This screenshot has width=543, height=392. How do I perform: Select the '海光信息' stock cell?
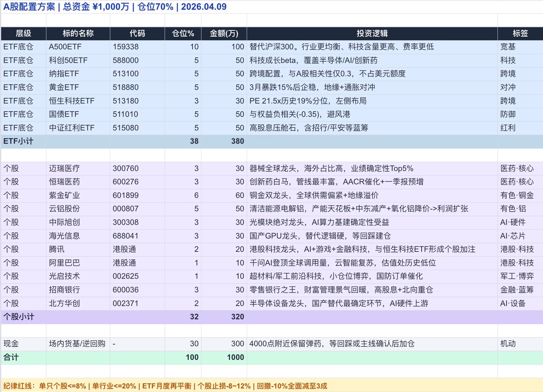click(x=78, y=236)
